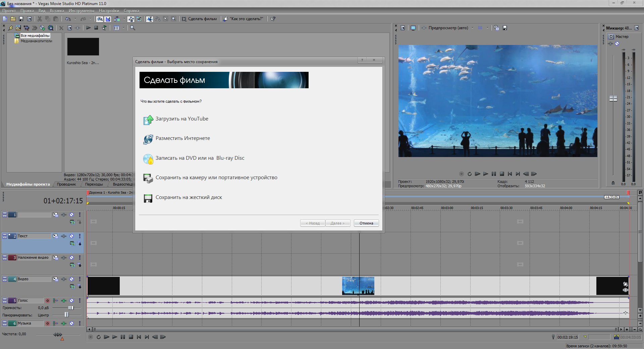The image size is (644, 349).
Task: Select the Envelope Edit tool icon
Action: click(158, 19)
